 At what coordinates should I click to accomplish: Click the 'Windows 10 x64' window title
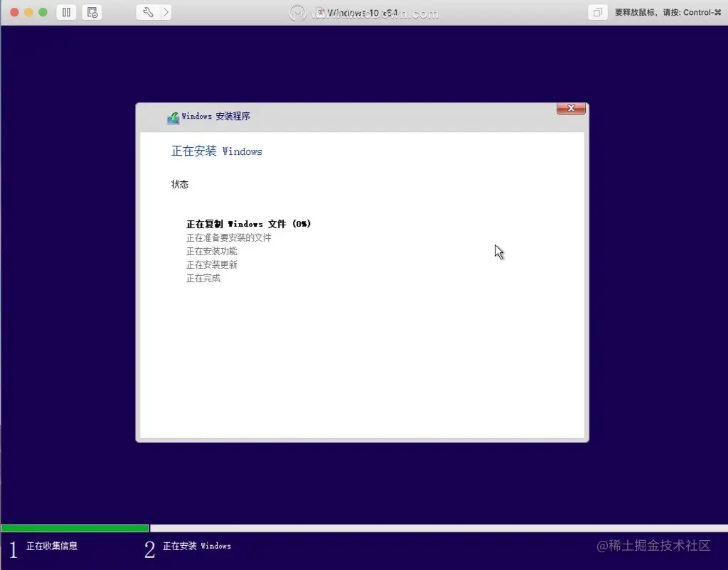(x=362, y=13)
